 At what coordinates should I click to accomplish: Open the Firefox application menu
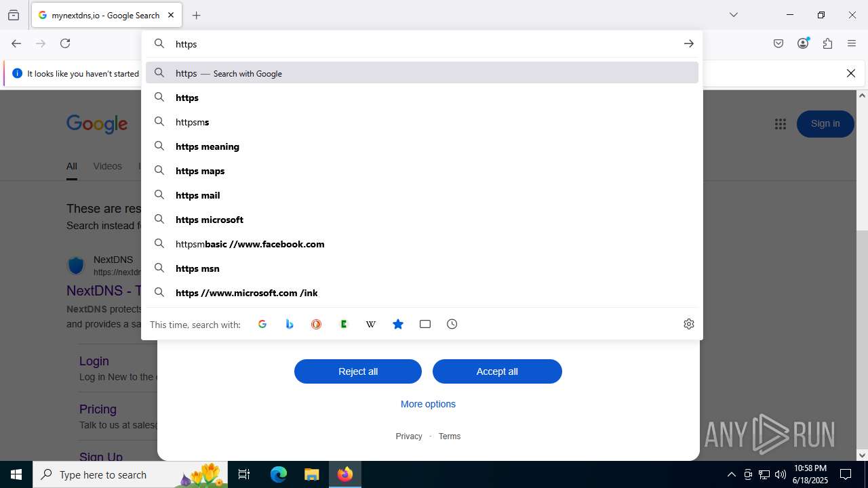pyautogui.click(x=852, y=43)
